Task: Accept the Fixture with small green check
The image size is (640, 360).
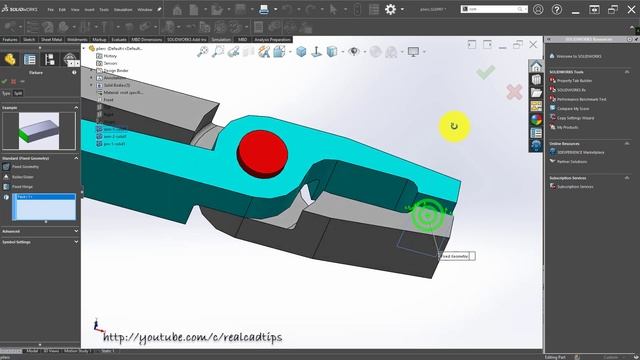Action: [x=4, y=82]
